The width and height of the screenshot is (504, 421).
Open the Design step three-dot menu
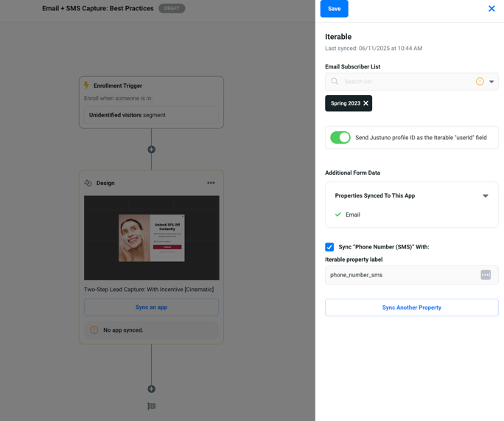coord(211,183)
